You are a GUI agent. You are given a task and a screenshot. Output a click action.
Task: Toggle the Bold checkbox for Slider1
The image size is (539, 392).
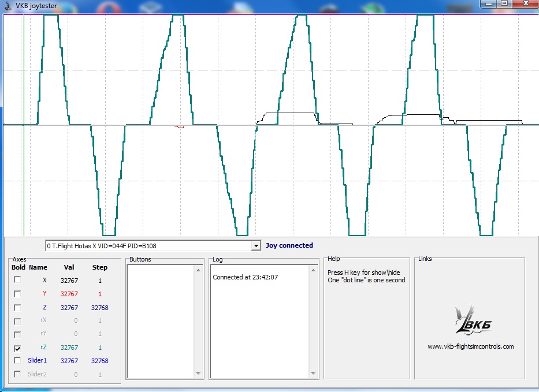[x=17, y=361]
